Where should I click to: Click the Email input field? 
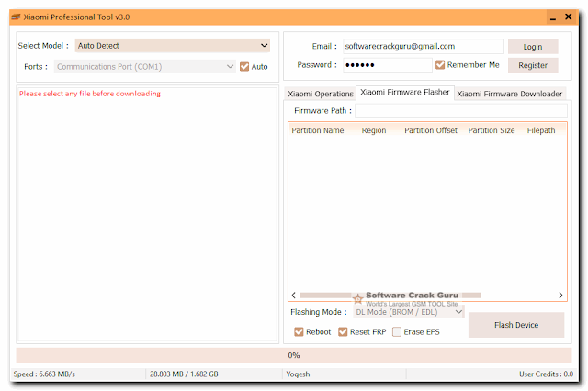(x=424, y=46)
